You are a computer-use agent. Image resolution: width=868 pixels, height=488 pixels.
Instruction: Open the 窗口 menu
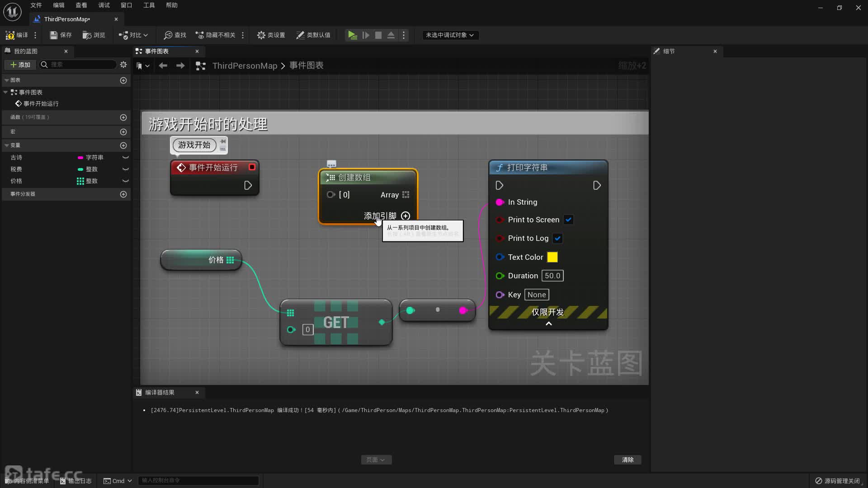pos(127,5)
